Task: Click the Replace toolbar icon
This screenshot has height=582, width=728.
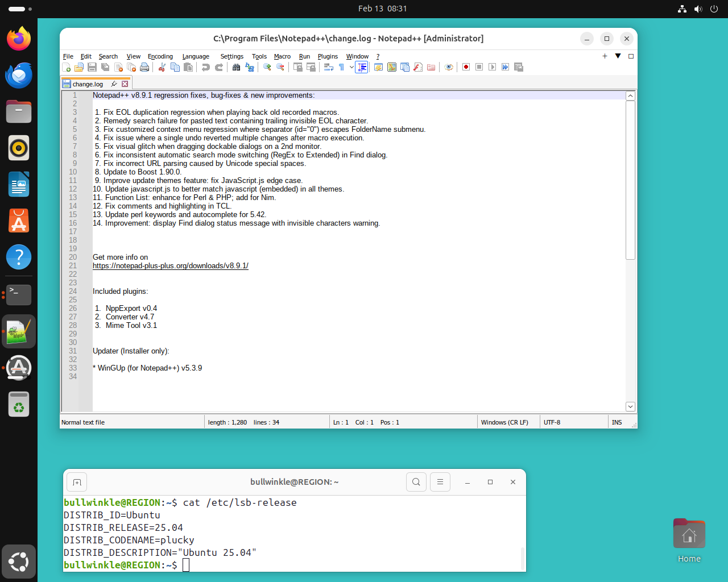Action: tap(250, 67)
